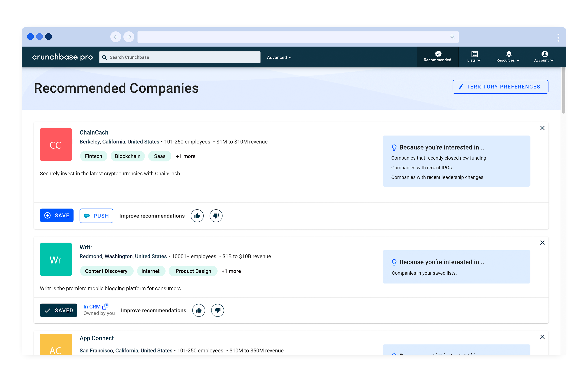Click "Companies with recent leadership changes." text
The image size is (588, 378).
point(438,177)
